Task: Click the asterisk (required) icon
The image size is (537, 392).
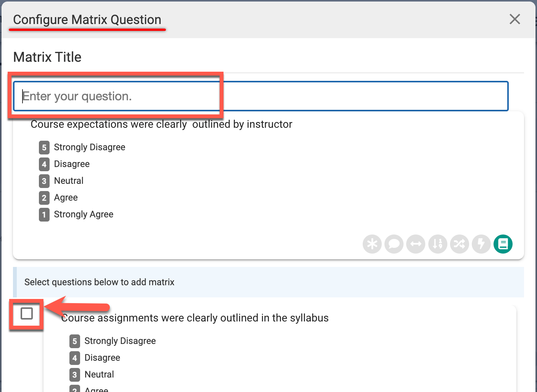Action: coord(372,244)
